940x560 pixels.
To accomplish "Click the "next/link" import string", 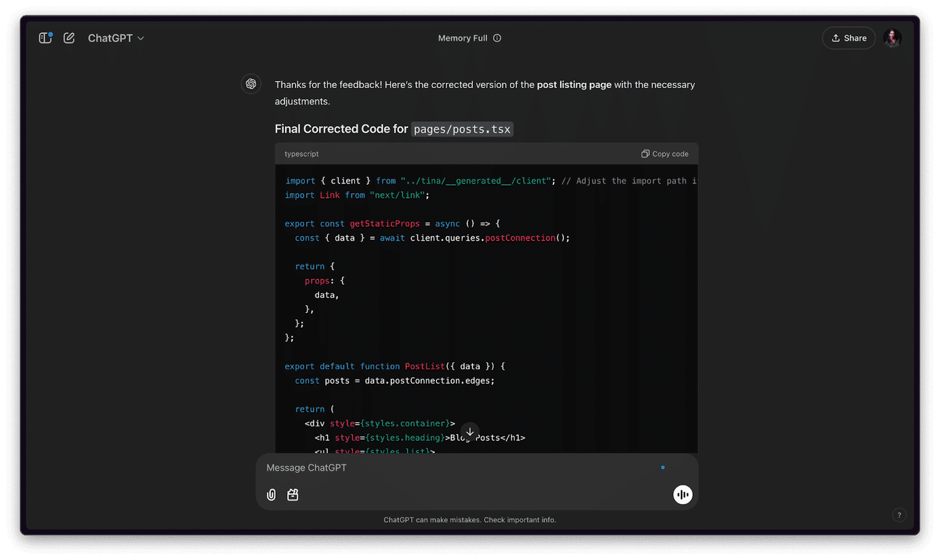I will click(397, 195).
